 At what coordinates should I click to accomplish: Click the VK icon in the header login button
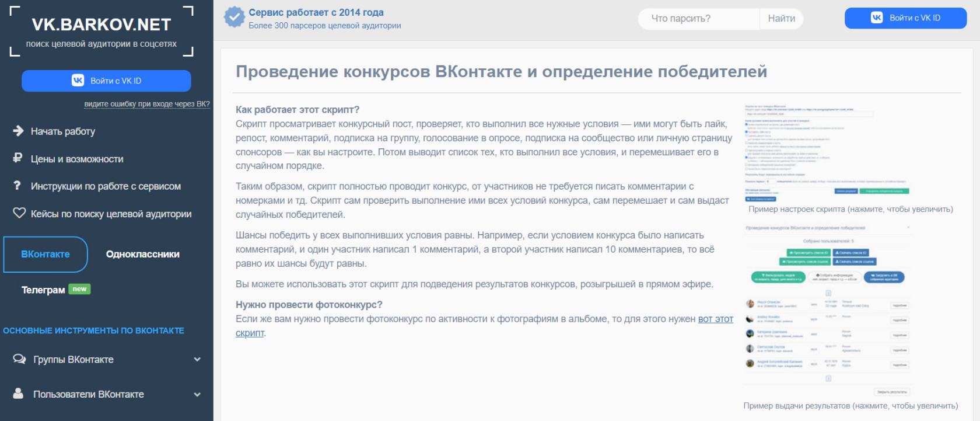coord(877,18)
